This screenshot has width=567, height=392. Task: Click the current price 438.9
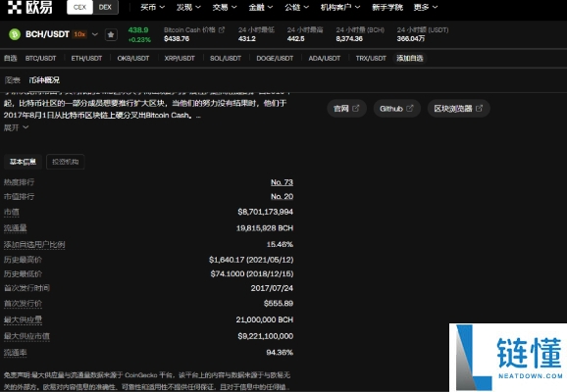(138, 30)
